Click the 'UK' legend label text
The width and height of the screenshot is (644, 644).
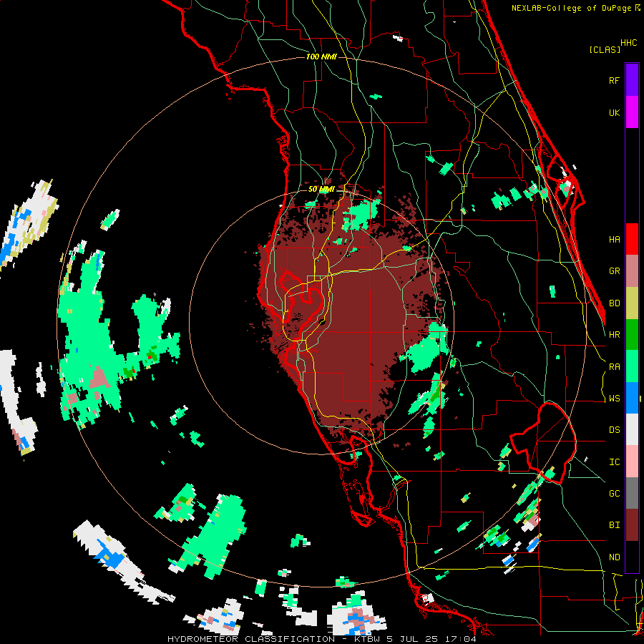coord(614,112)
